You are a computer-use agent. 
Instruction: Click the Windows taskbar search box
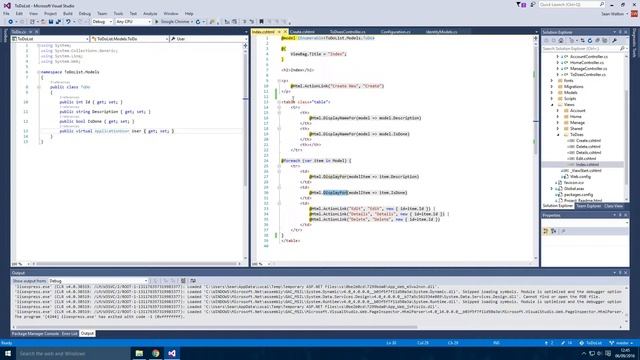click(73, 353)
